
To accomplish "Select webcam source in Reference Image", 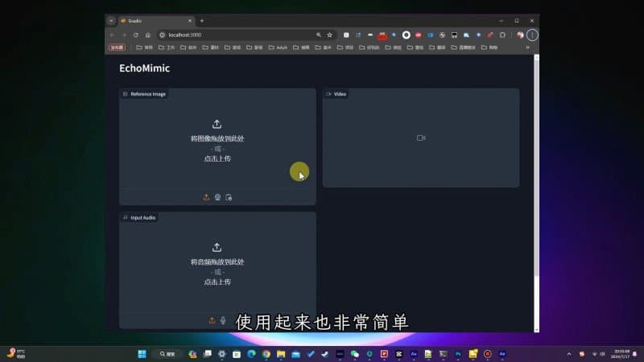I will pyautogui.click(x=217, y=197).
